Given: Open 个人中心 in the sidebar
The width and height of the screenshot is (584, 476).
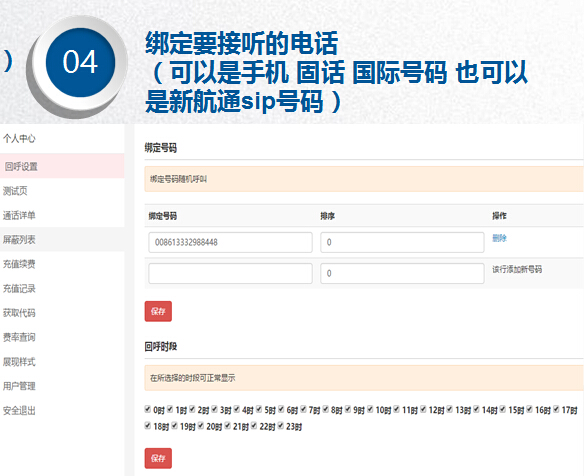Looking at the screenshot, I should tap(19, 139).
